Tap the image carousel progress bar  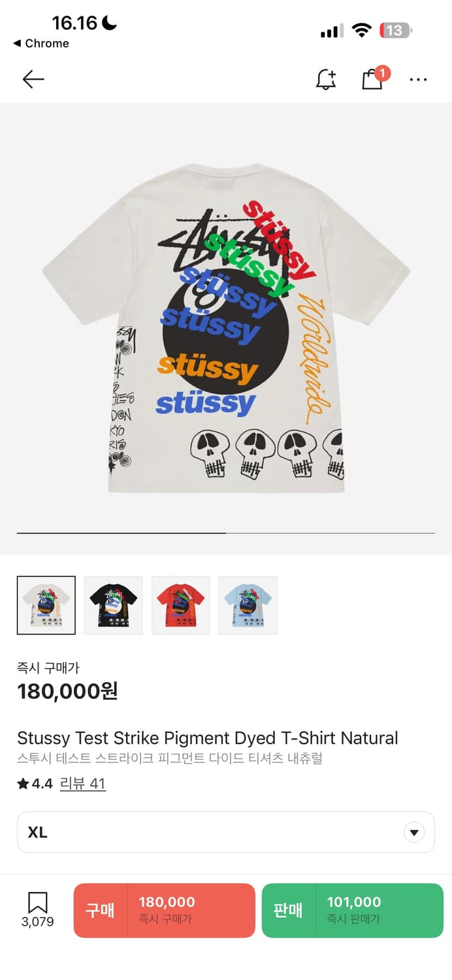(x=226, y=533)
